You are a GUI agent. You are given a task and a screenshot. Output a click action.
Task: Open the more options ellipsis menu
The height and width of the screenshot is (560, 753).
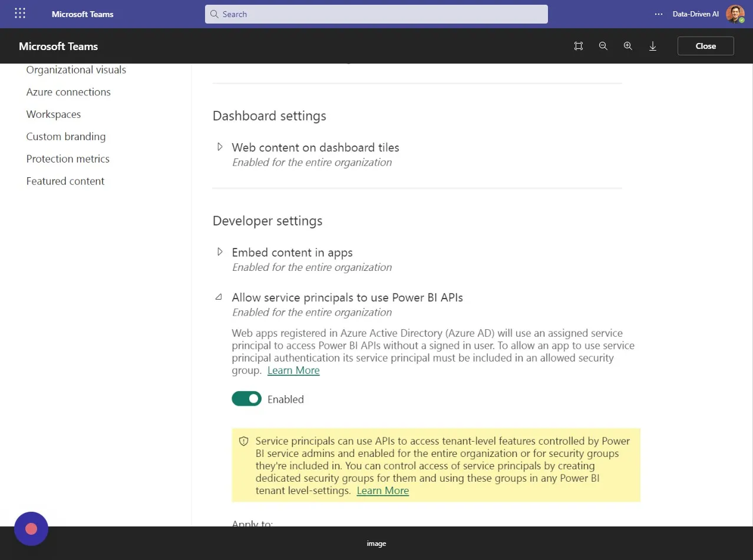point(659,14)
